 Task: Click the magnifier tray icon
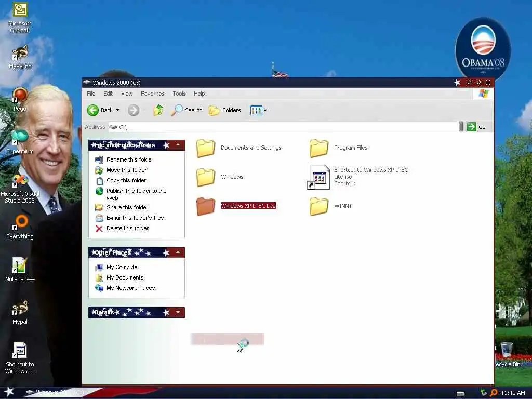pyautogui.click(x=494, y=393)
